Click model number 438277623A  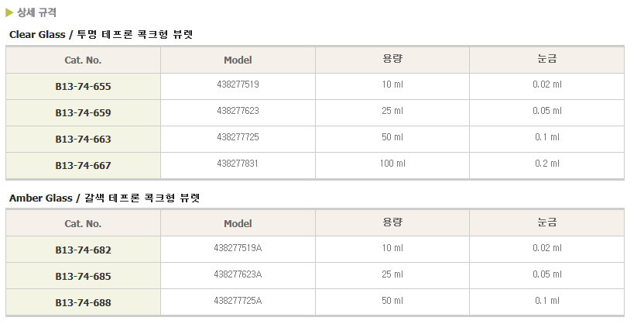click(x=238, y=274)
